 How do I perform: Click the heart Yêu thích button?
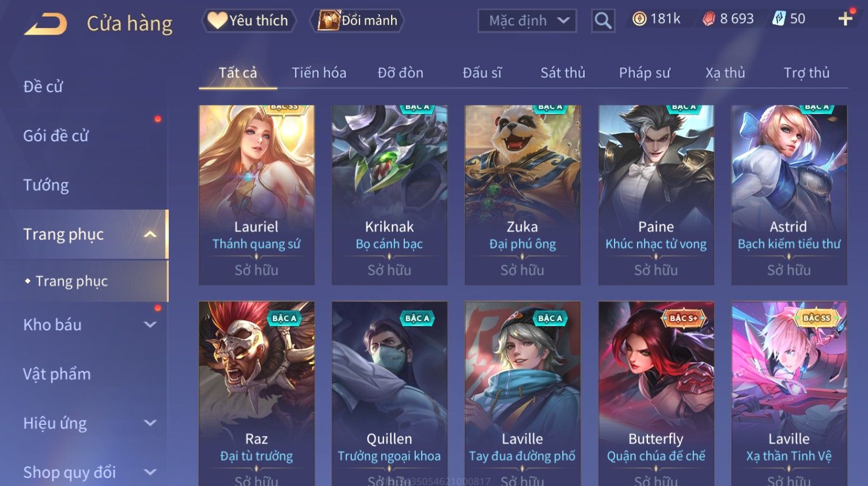(249, 21)
